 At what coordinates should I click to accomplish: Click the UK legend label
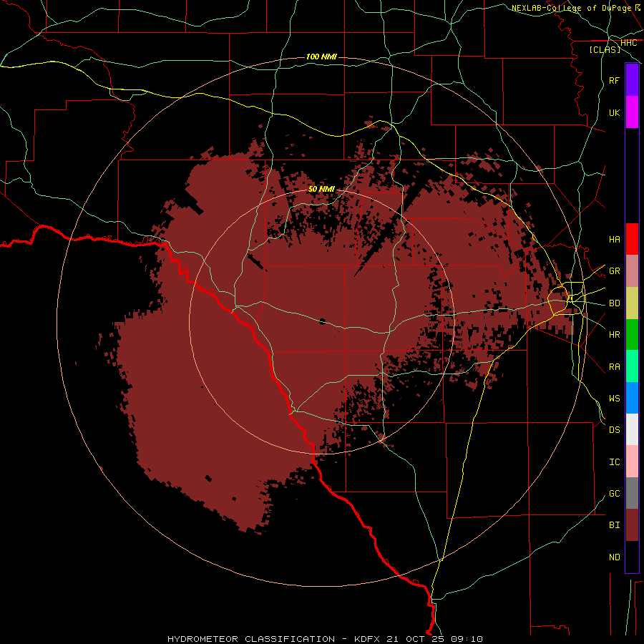614,113
